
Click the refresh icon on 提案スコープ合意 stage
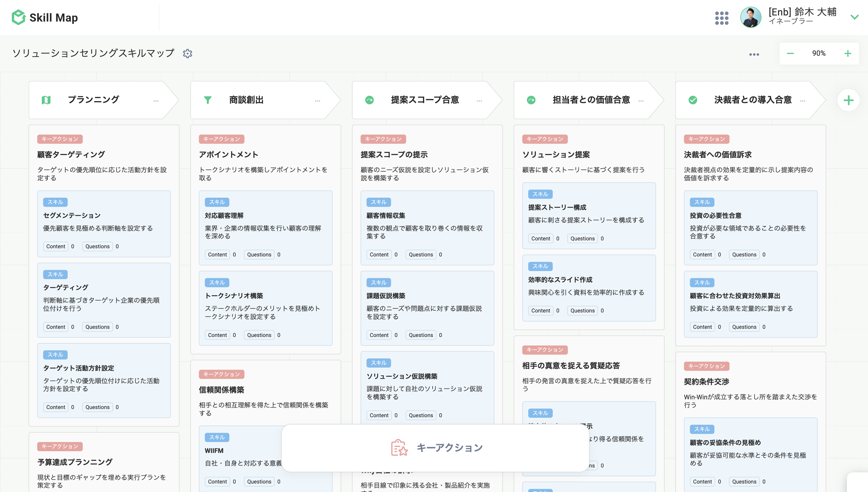[x=369, y=100]
